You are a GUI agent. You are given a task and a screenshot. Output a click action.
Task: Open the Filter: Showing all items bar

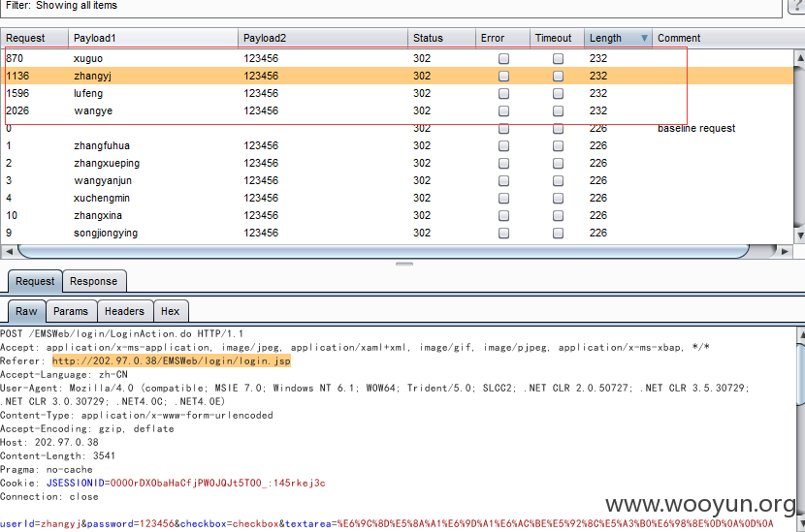coord(391,6)
